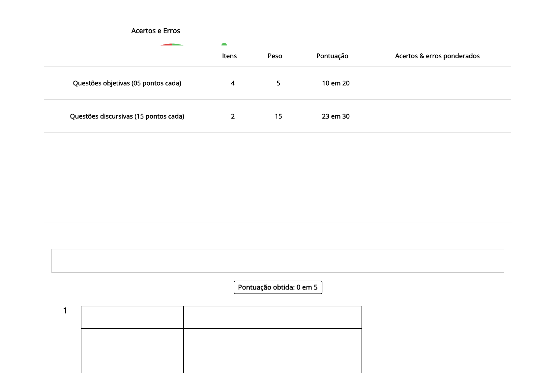Click the top-right cell of question 1 table

click(x=273, y=317)
